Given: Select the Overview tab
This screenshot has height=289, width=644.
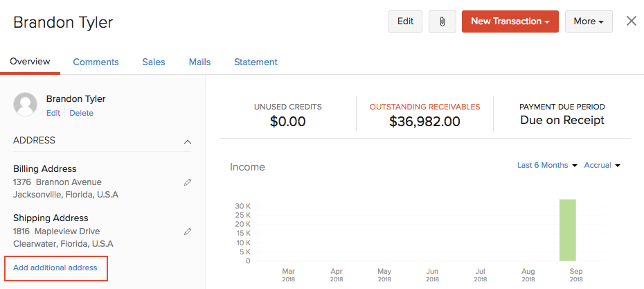Looking at the screenshot, I should (30, 62).
